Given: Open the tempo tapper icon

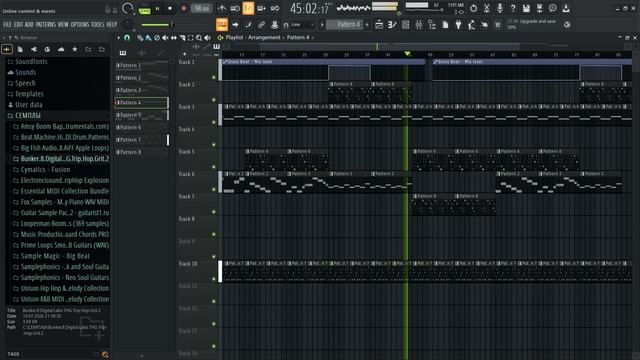Looking at the screenshot, I should tap(471, 25).
